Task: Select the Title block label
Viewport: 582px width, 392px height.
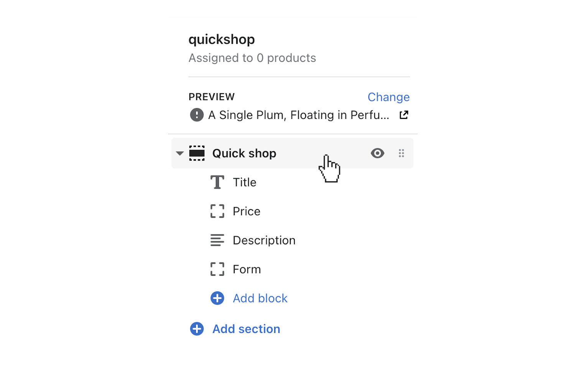Action: [x=245, y=182]
